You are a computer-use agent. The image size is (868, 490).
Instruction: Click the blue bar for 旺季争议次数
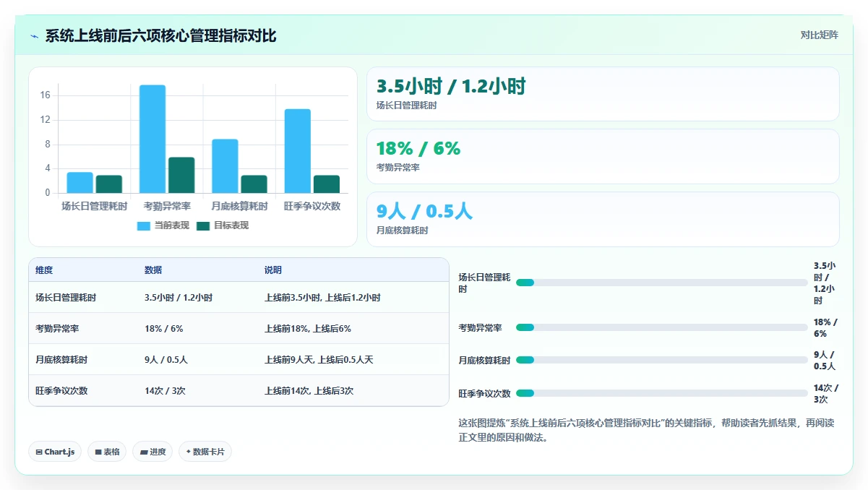pyautogui.click(x=297, y=151)
